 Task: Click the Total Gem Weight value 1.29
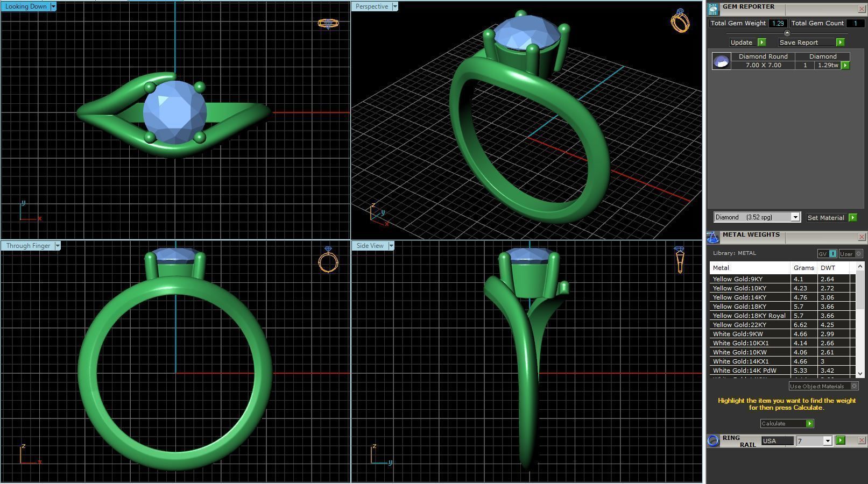(x=778, y=23)
